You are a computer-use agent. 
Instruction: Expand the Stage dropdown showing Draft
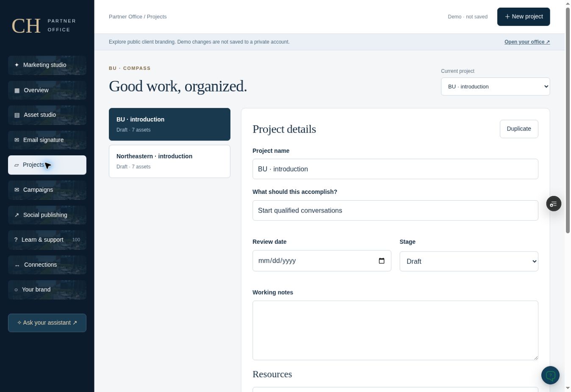[469, 261]
